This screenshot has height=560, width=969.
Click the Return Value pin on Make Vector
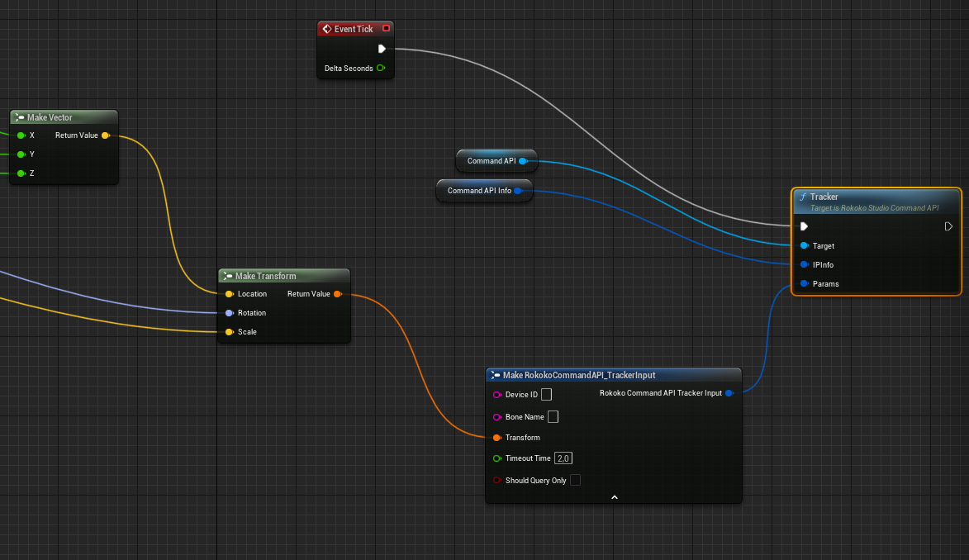(107, 135)
